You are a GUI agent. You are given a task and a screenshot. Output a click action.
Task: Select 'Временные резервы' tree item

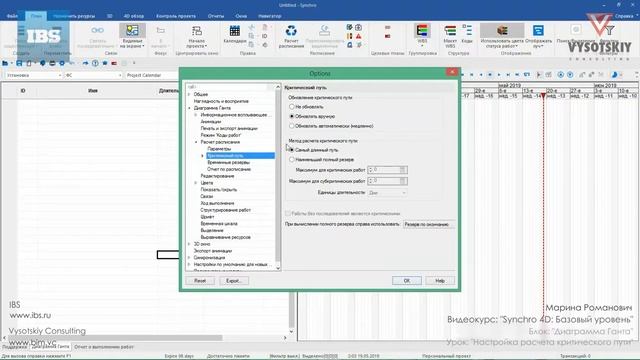coord(228,162)
